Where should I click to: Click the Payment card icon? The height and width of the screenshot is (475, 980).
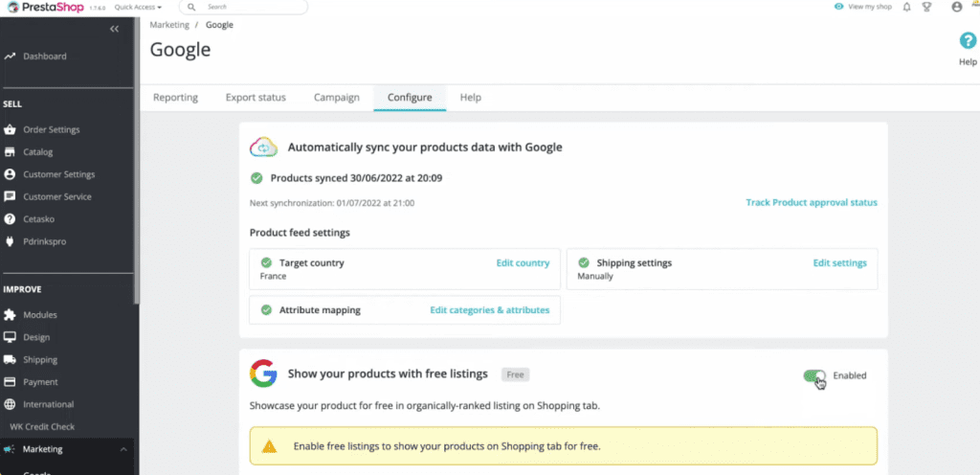[x=10, y=382]
